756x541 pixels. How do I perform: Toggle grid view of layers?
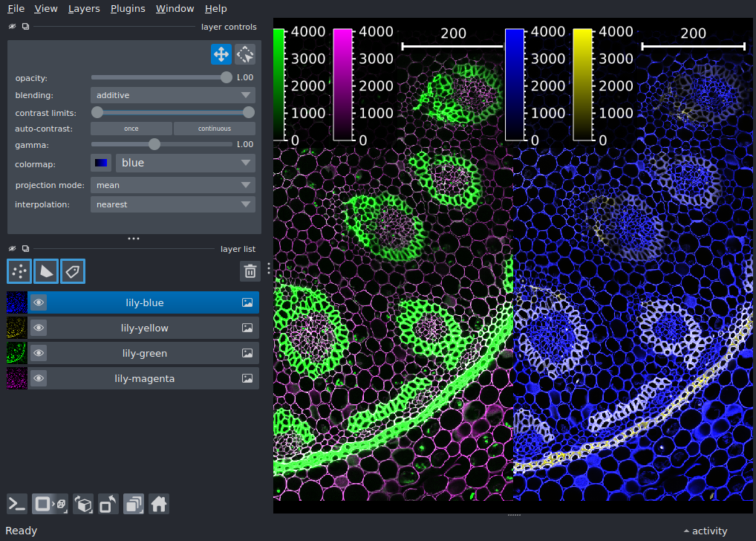pyautogui.click(x=134, y=504)
